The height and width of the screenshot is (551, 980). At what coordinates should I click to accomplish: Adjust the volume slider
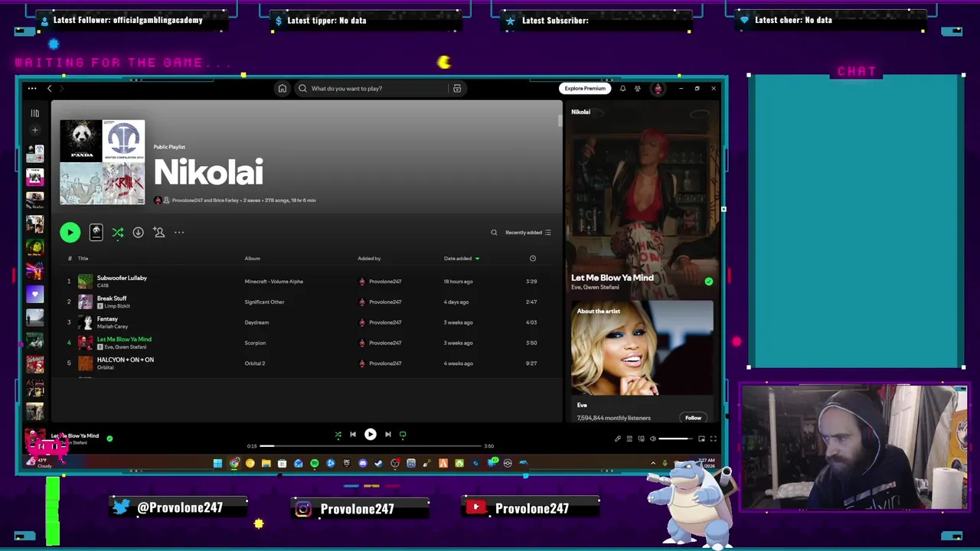pos(675,439)
